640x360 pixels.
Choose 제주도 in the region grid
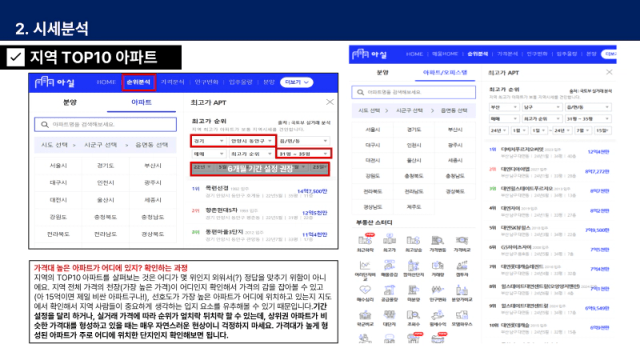coord(414,207)
